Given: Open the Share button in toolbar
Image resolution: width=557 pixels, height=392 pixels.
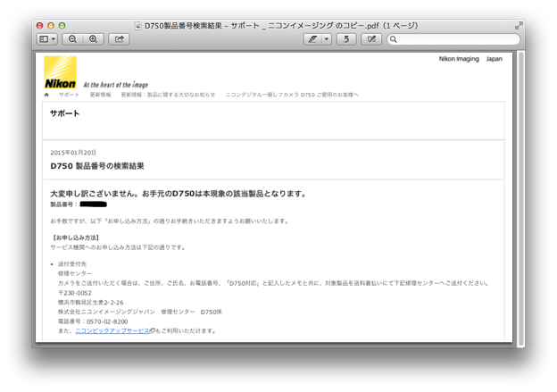Looking at the screenshot, I should click(119, 39).
